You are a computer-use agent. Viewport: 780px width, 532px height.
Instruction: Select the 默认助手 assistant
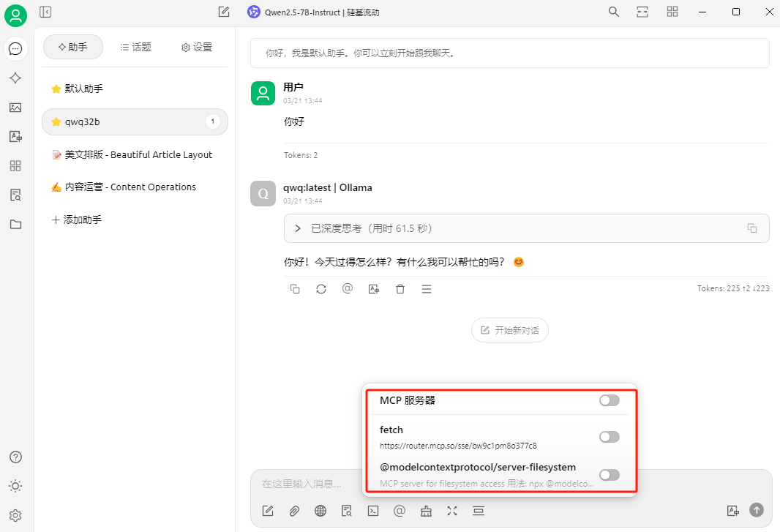pyautogui.click(x=135, y=89)
